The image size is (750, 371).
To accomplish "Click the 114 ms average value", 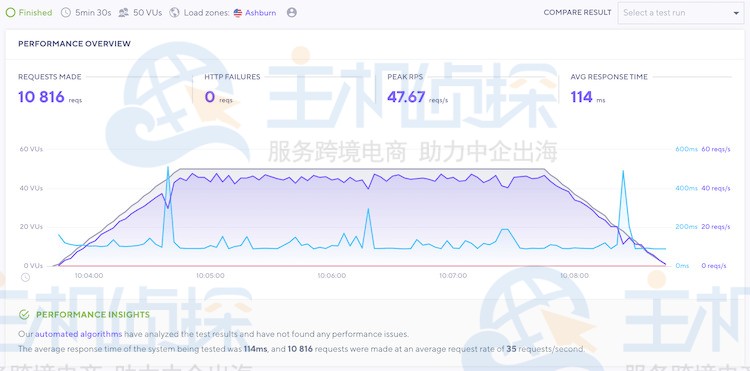I will point(582,97).
